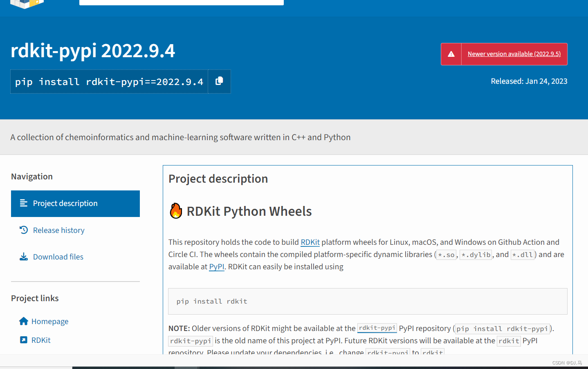
Task: Click the external link icon beside RDKit
Action: pos(24,340)
